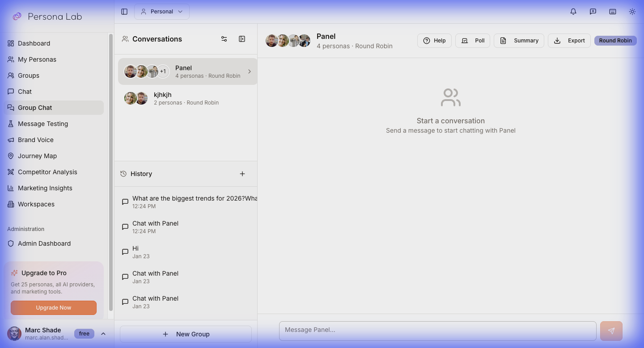Click the Upgrade Now button
Screen dimensions: 644x348
(54, 308)
